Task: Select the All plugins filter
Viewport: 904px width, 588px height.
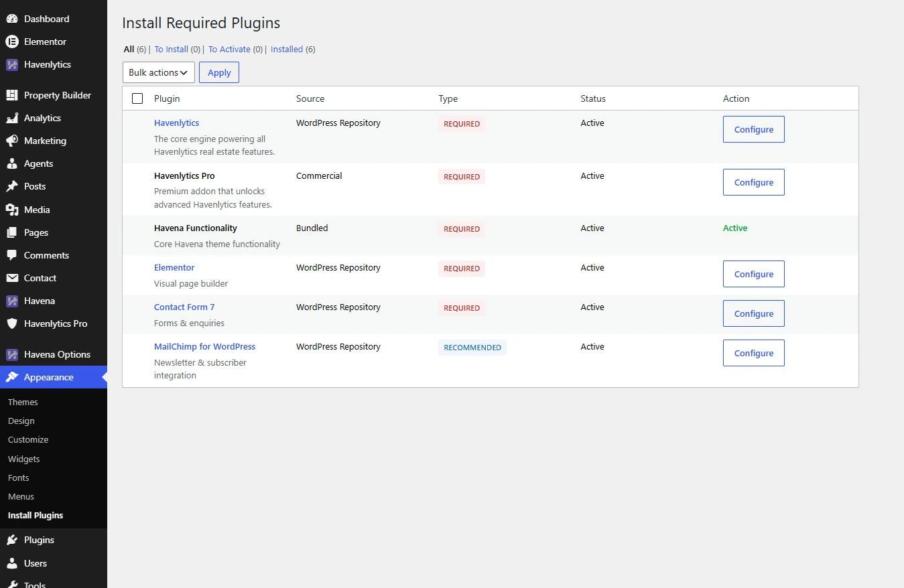Action: click(129, 49)
